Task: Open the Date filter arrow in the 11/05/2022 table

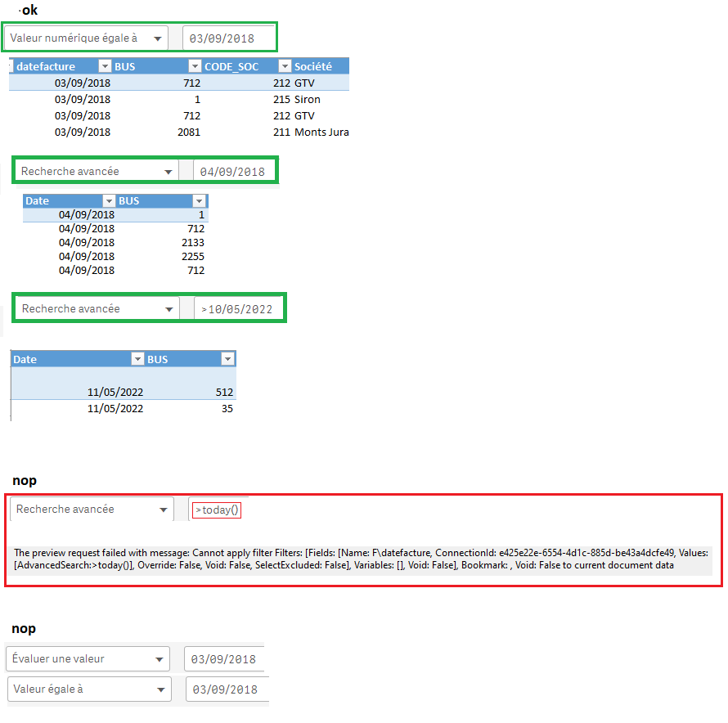Action: pyautogui.click(x=137, y=359)
